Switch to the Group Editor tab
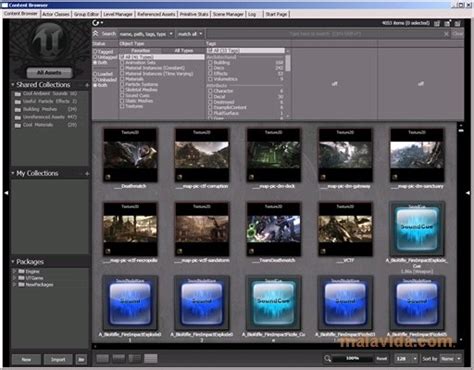 pos(86,14)
